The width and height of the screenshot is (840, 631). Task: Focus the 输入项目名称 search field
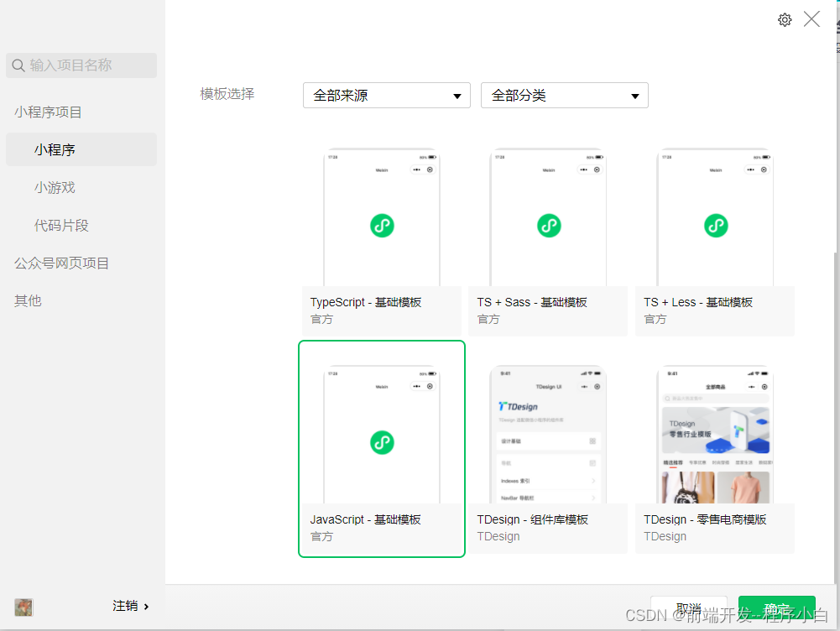click(81, 65)
